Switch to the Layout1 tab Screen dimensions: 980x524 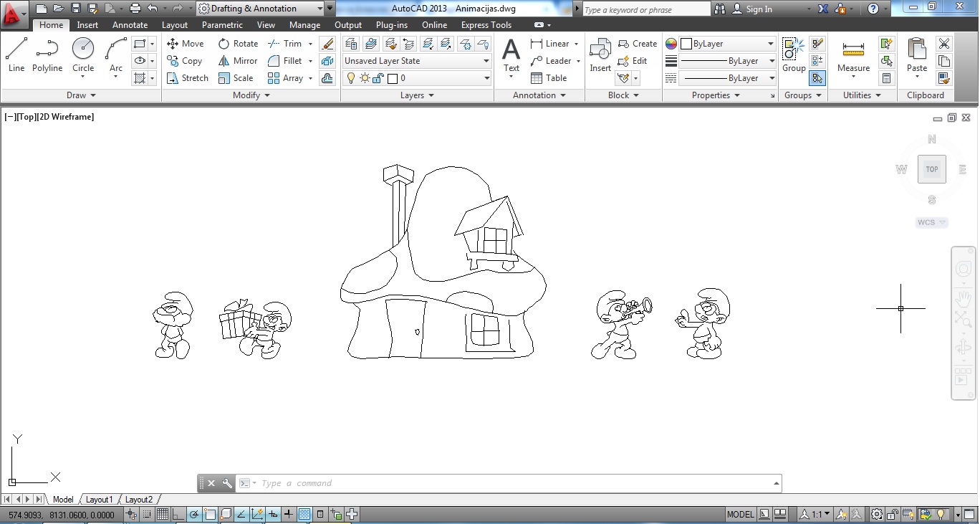click(99, 500)
